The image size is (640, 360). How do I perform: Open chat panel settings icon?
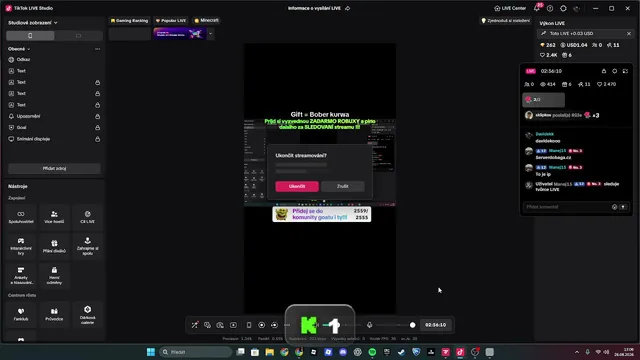[615, 71]
